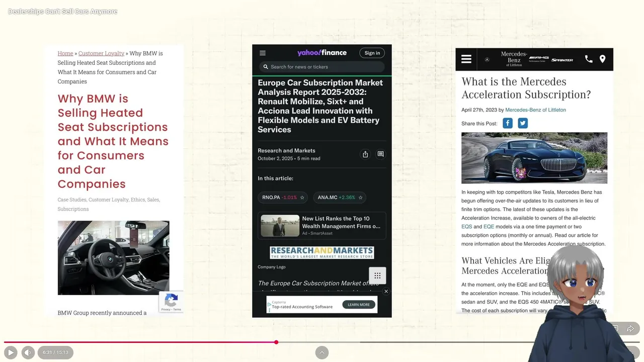
Task: Focus the Search for news or tickers field
Action: [322, 67]
